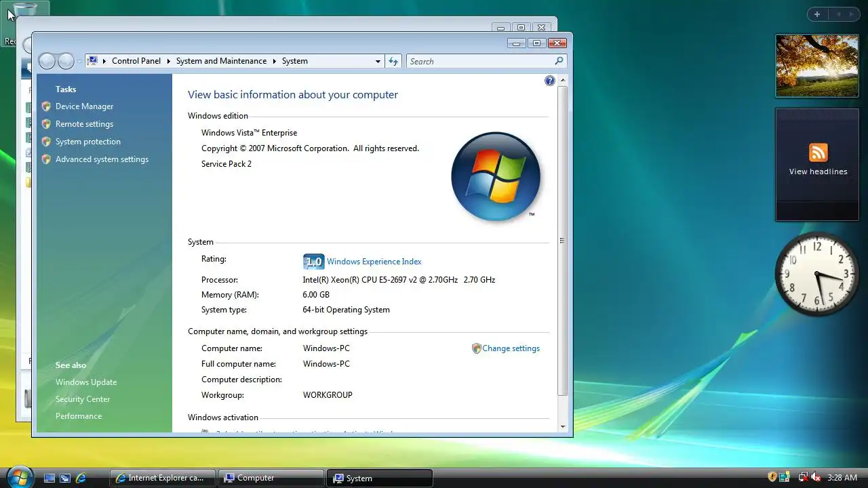Click the vertical scrollbar thumb
The height and width of the screenshot is (488, 868).
[x=562, y=241]
